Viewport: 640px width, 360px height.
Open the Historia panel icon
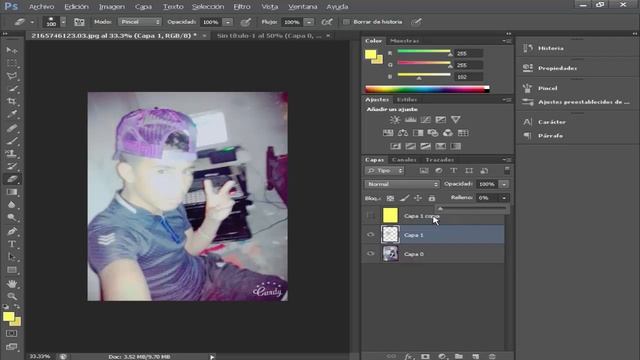[528, 48]
